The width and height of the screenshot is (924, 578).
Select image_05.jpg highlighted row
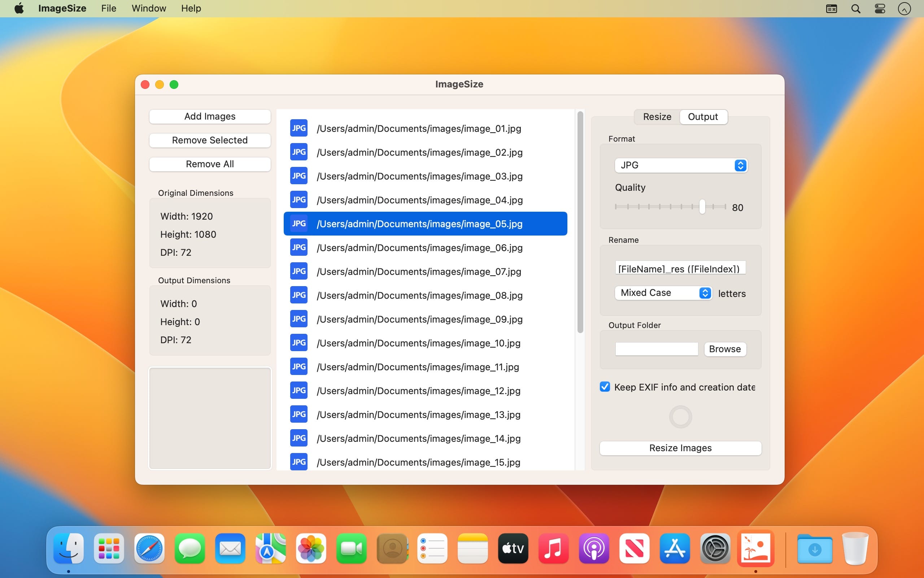point(425,224)
